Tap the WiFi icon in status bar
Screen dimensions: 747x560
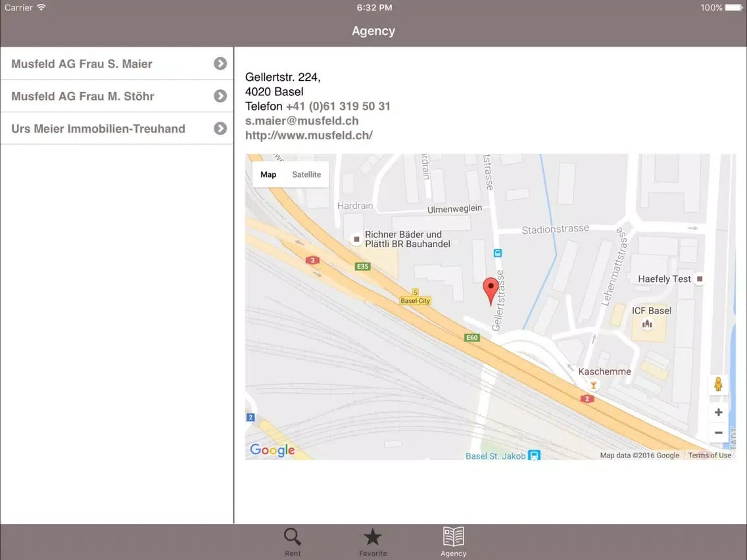click(x=41, y=7)
